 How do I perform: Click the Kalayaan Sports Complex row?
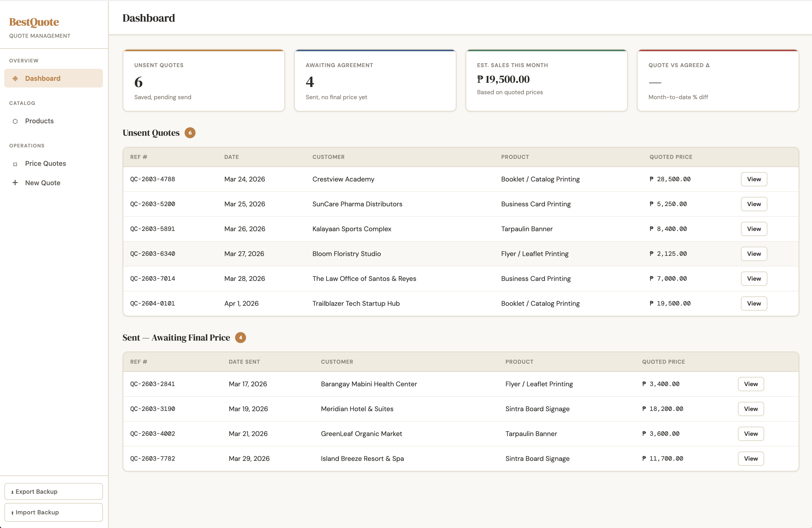pyautogui.click(x=352, y=229)
